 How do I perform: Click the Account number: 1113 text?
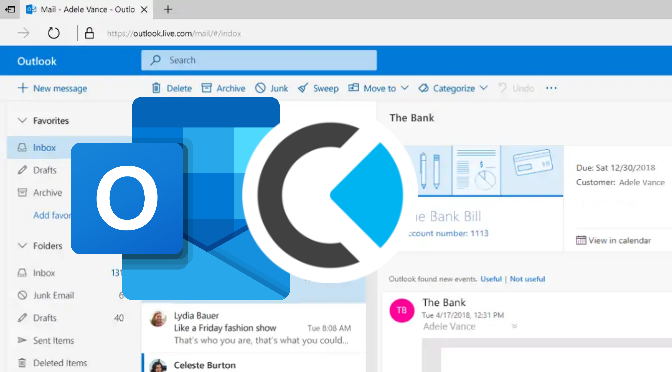click(x=447, y=234)
